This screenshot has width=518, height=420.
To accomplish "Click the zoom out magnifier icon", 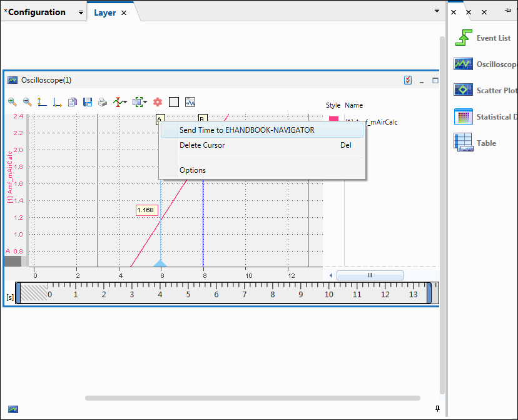I will (x=27, y=101).
